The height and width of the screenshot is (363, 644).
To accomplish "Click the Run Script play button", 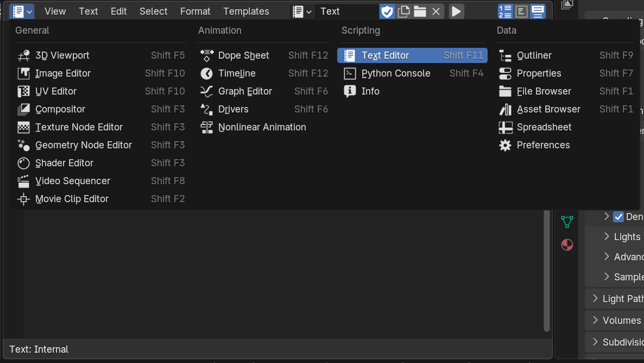I will tap(456, 11).
